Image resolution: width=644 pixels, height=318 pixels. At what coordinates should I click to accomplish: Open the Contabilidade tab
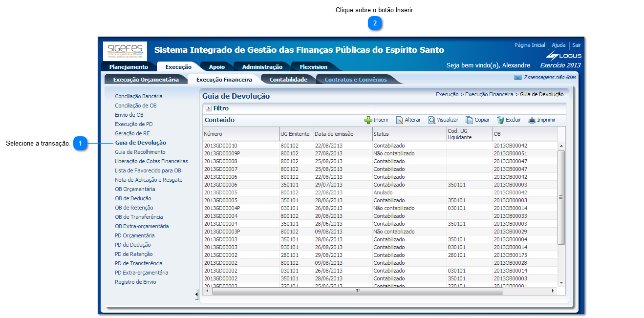pyautogui.click(x=288, y=80)
